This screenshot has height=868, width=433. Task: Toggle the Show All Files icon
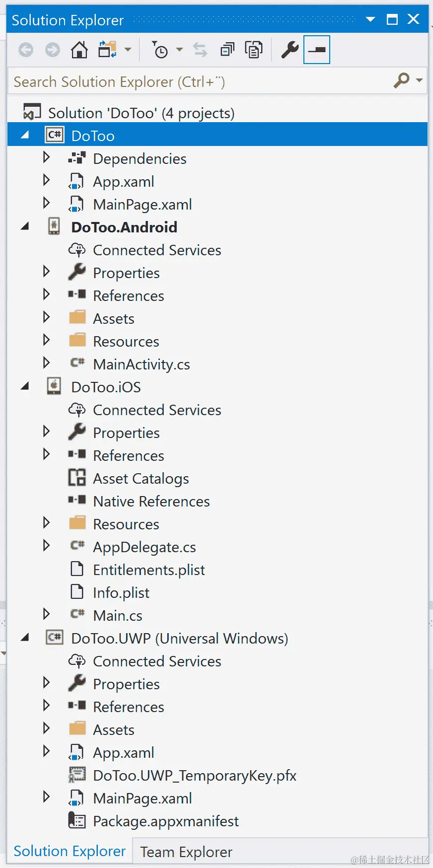click(x=254, y=50)
